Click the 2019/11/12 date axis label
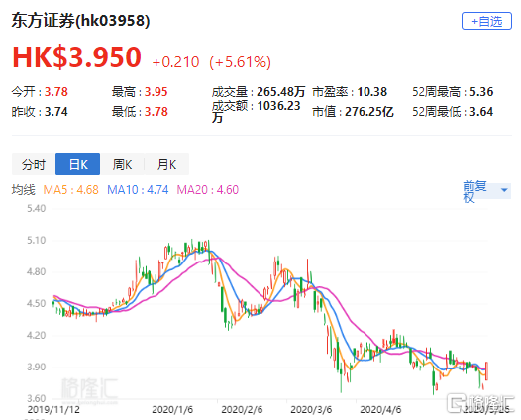Viewport: 521px width, 420px height. pos(53,410)
